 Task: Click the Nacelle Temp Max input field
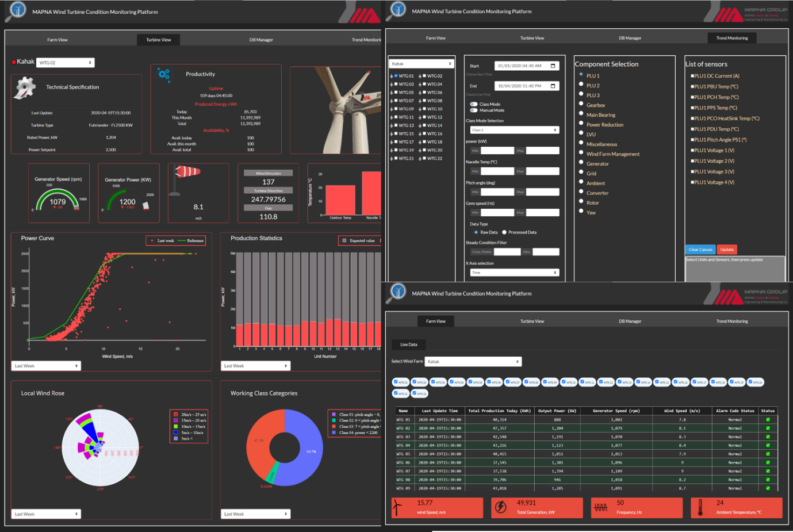click(x=542, y=171)
